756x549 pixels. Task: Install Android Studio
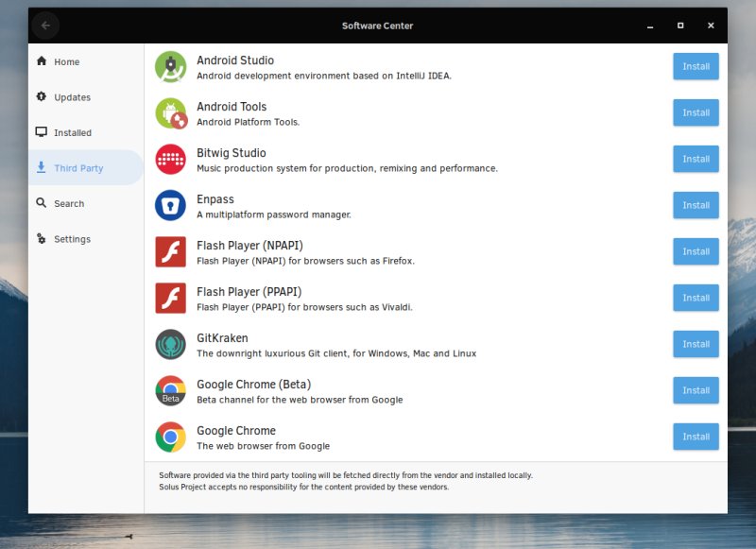pos(696,66)
